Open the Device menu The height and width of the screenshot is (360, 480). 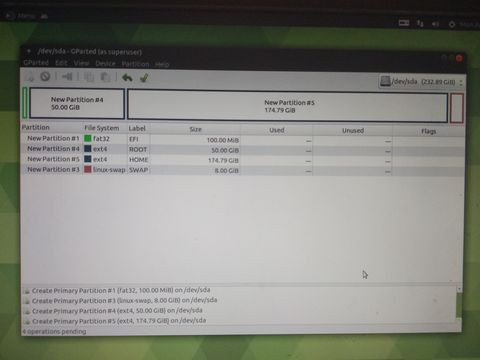105,63
